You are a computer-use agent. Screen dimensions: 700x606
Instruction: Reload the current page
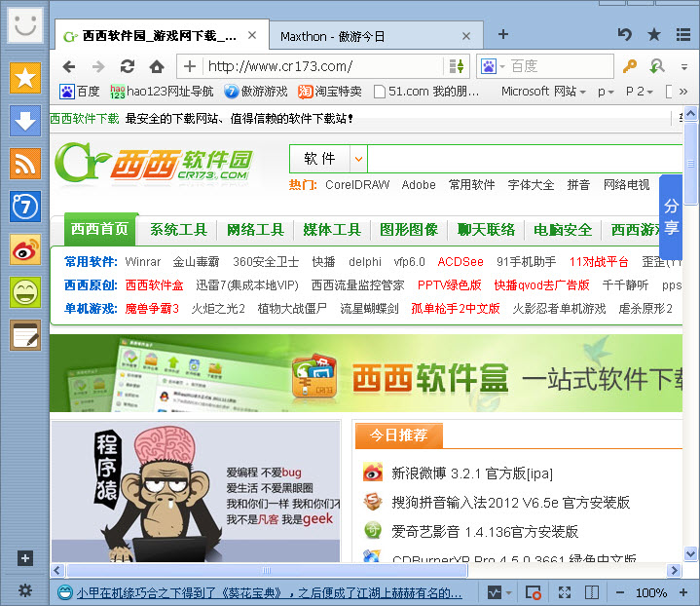(x=128, y=67)
